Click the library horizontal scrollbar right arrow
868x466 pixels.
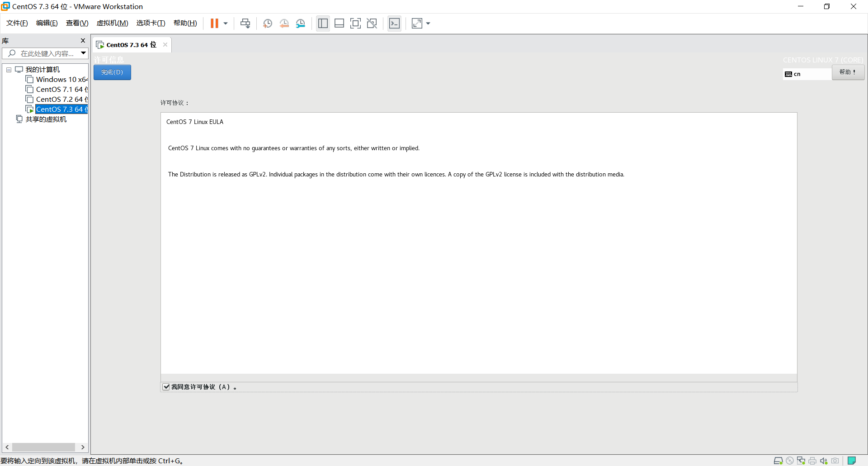(x=83, y=447)
